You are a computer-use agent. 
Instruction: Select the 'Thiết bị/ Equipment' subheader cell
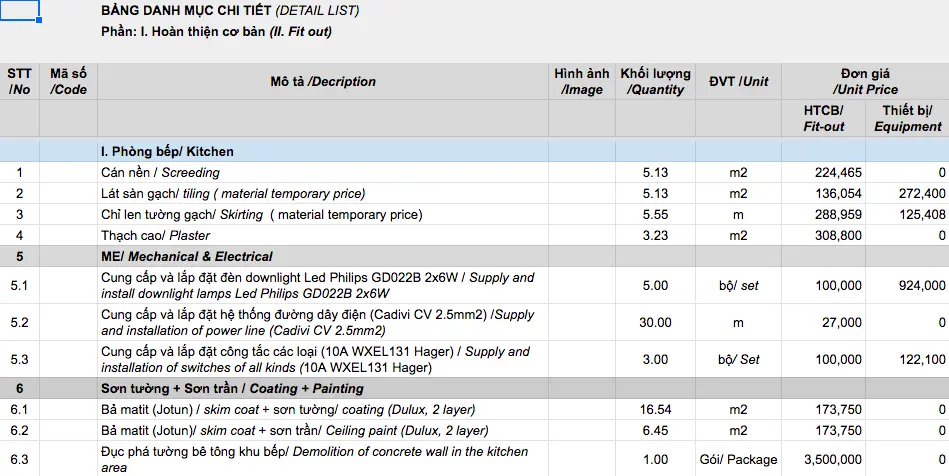point(907,119)
